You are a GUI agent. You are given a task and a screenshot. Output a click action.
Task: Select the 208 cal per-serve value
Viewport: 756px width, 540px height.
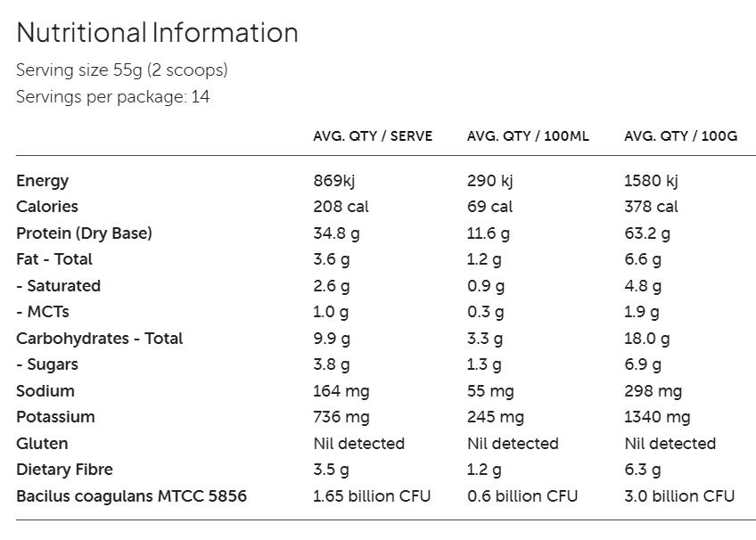pos(341,207)
